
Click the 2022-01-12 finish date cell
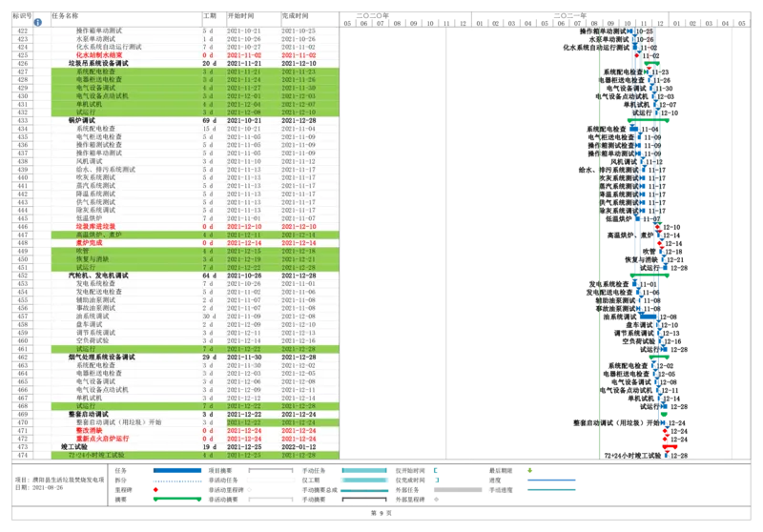[x=299, y=446]
